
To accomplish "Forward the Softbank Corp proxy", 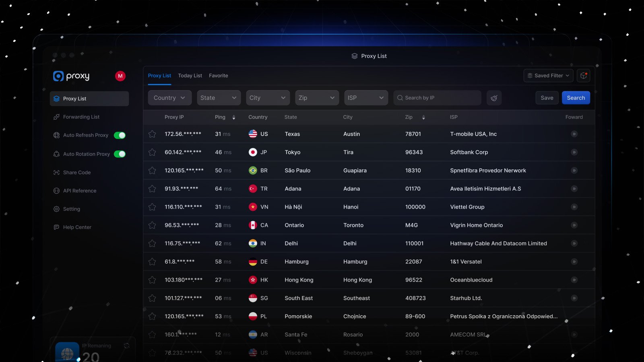I will click(574, 152).
